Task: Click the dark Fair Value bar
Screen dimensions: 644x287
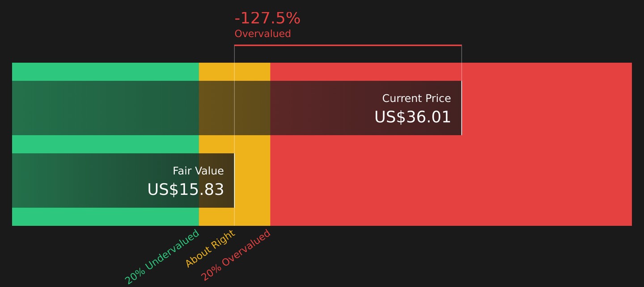Action: (123, 180)
